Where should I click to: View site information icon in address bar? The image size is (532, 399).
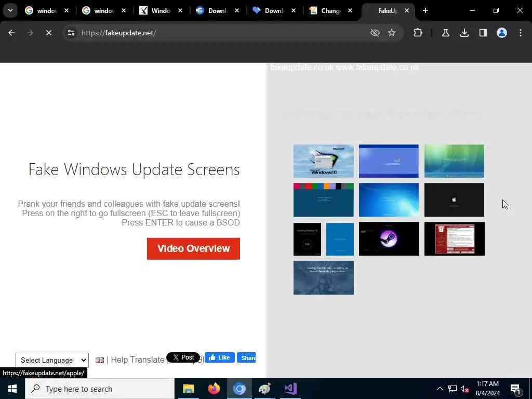click(71, 33)
